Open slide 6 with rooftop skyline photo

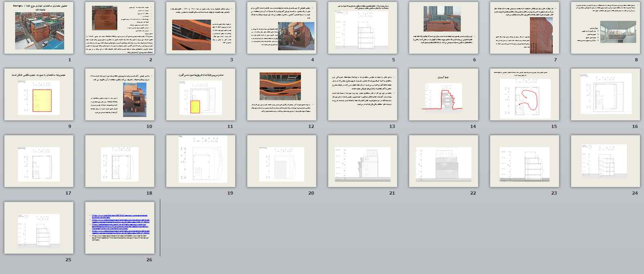[444, 28]
